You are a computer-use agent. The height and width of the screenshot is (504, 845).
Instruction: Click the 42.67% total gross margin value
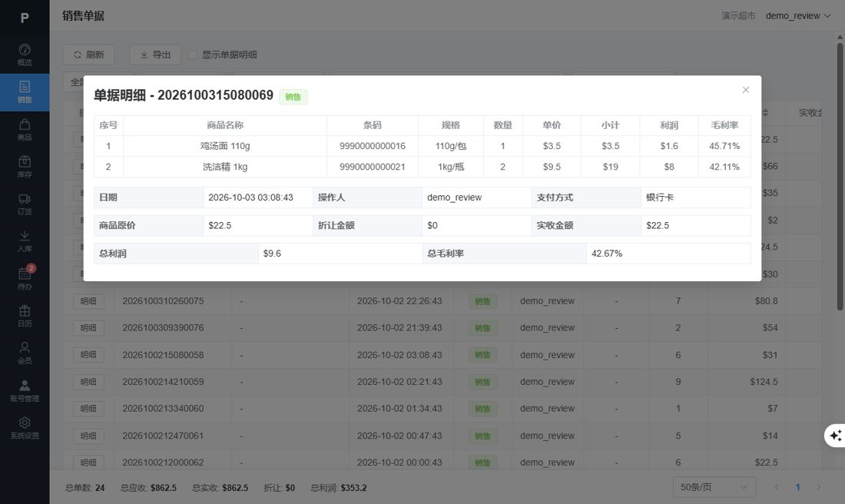pos(607,254)
